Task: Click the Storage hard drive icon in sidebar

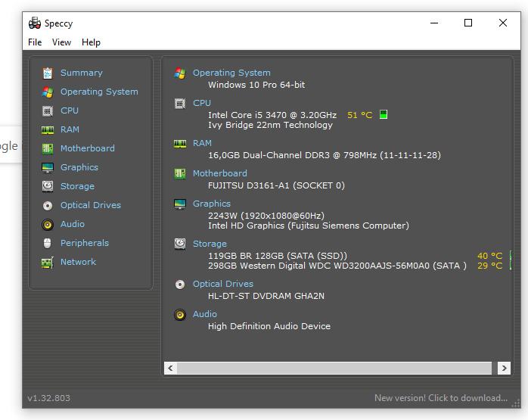Action: click(48, 186)
